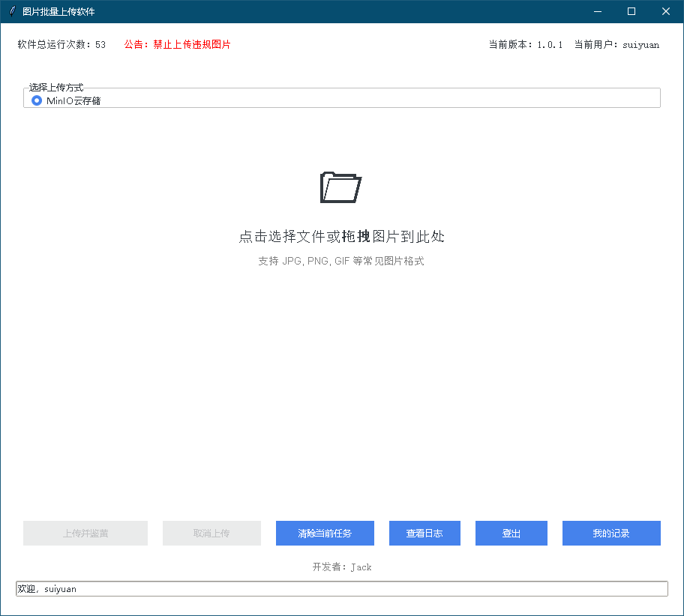Log out using the 登出 button

coord(511,533)
